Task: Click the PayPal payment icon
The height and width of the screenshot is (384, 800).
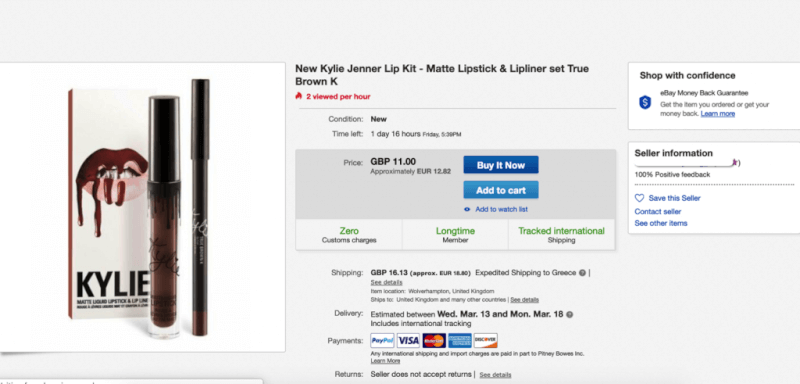Action: pos(382,341)
